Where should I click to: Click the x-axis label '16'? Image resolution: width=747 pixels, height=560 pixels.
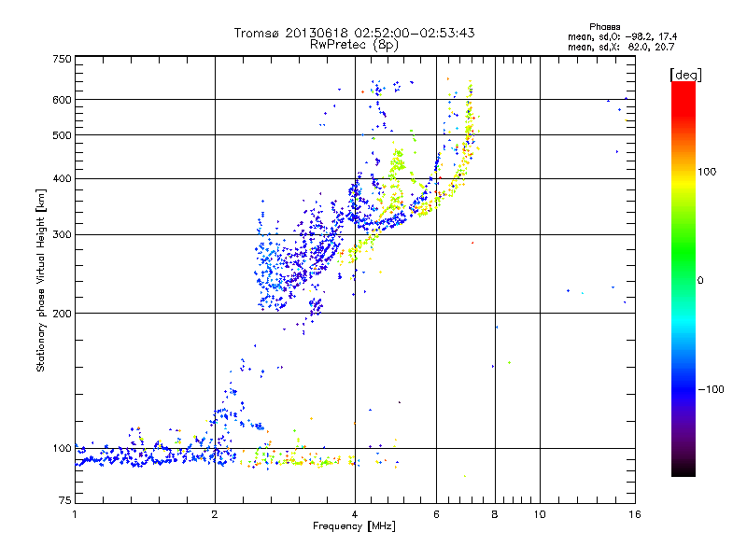[x=635, y=514]
